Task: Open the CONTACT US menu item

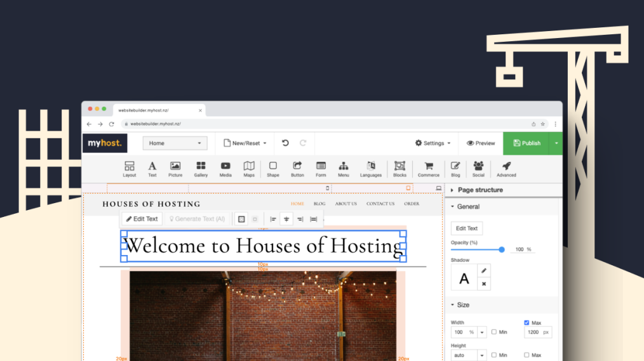Action: 380,204
